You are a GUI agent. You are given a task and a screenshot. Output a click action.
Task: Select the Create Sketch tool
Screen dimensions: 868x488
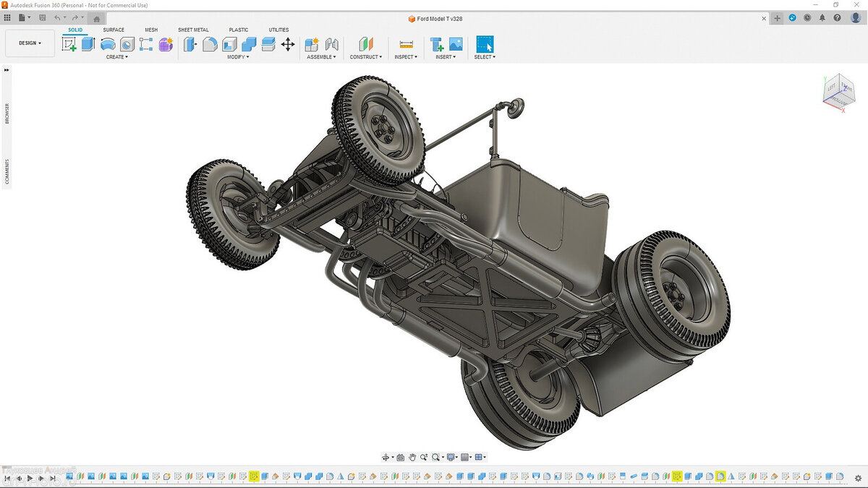click(69, 44)
